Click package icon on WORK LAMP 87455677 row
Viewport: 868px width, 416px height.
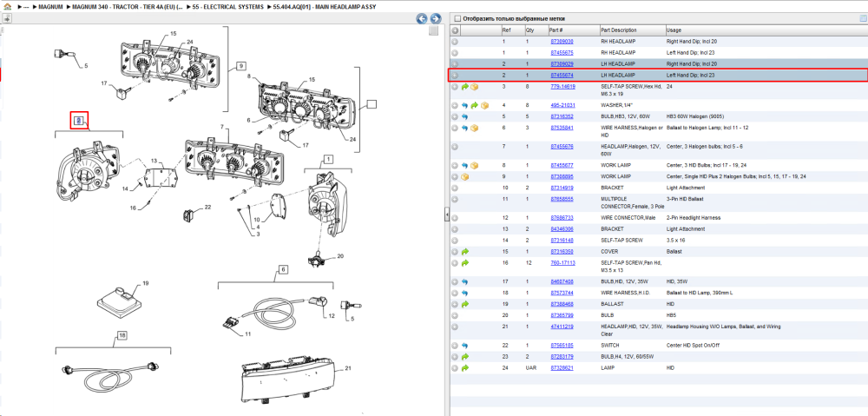[475, 166]
